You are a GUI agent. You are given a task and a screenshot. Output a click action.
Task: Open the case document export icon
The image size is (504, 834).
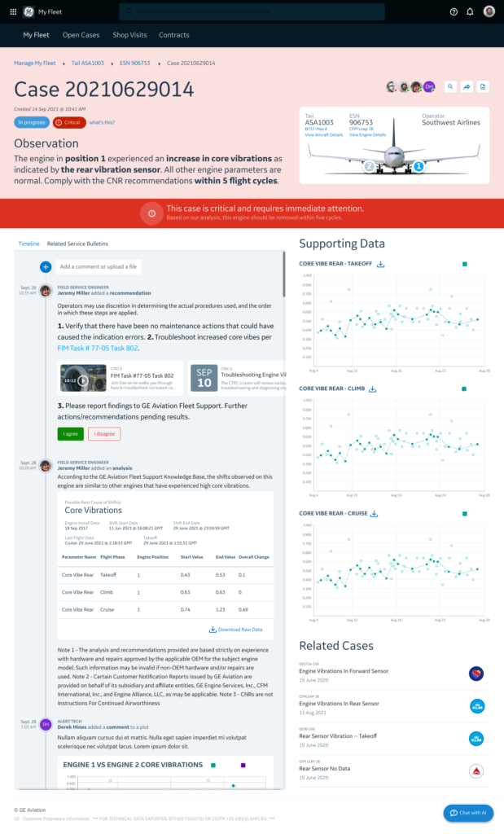[x=483, y=86]
